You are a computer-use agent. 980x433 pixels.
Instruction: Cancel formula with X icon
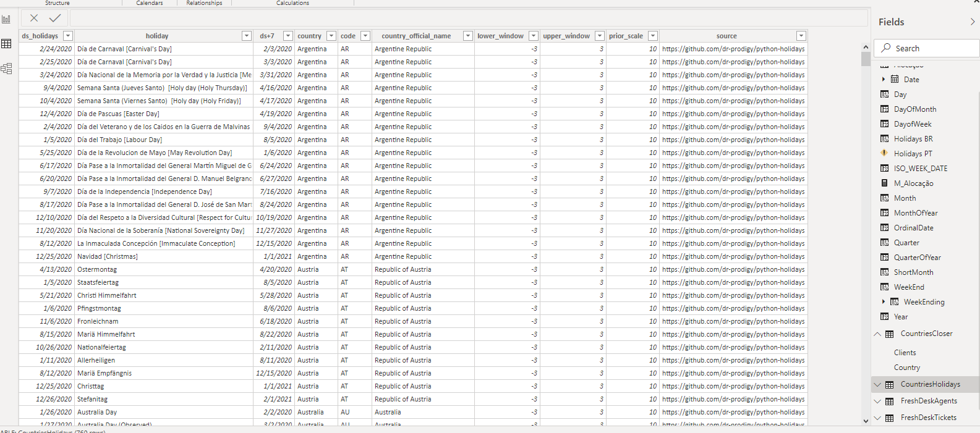(34, 19)
